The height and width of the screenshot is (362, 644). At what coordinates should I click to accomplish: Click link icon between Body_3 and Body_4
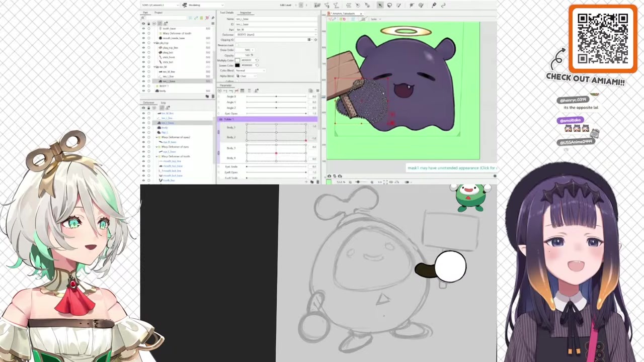tap(218, 153)
